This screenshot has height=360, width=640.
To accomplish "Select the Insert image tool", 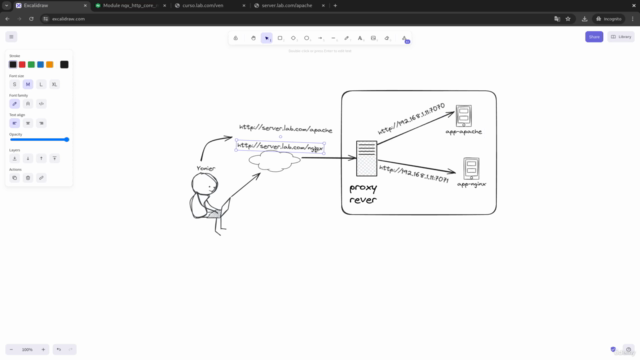I will (373, 38).
